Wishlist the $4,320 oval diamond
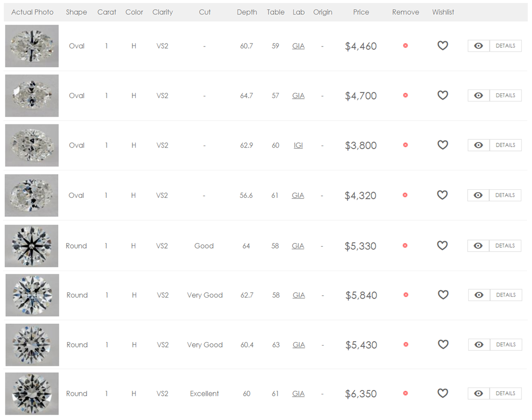The width and height of the screenshot is (532, 420). tap(442, 195)
